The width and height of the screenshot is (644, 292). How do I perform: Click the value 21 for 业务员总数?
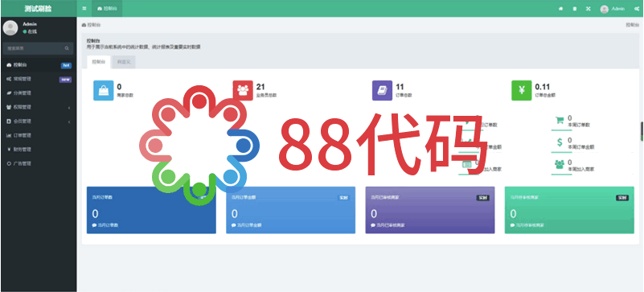click(260, 87)
